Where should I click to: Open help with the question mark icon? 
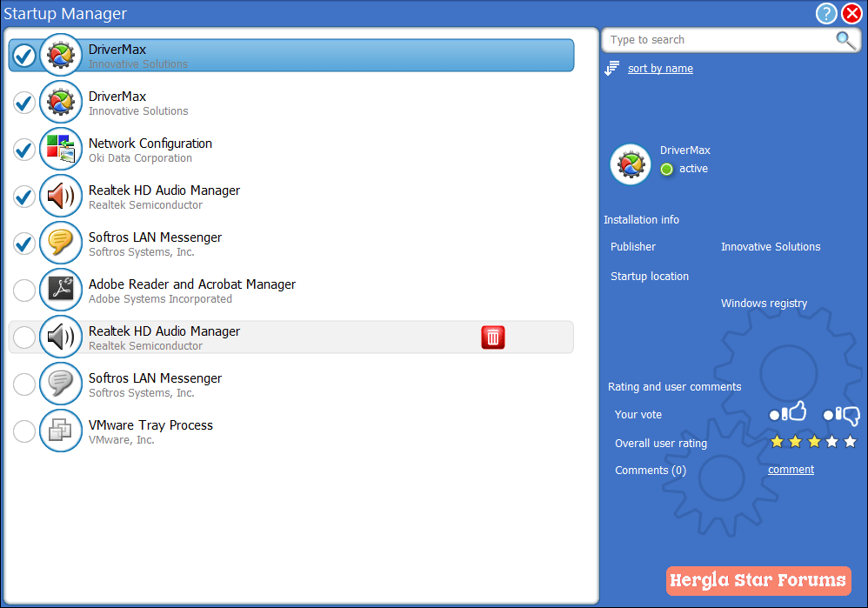pyautogui.click(x=826, y=14)
